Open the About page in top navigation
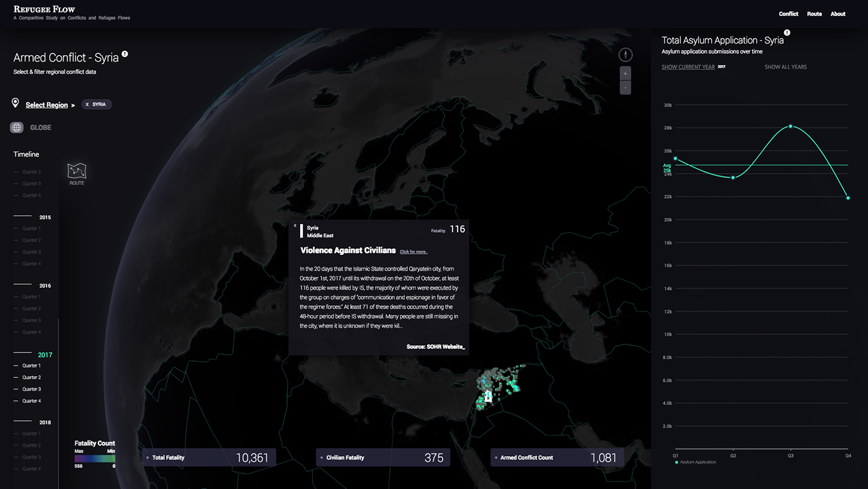 [838, 14]
